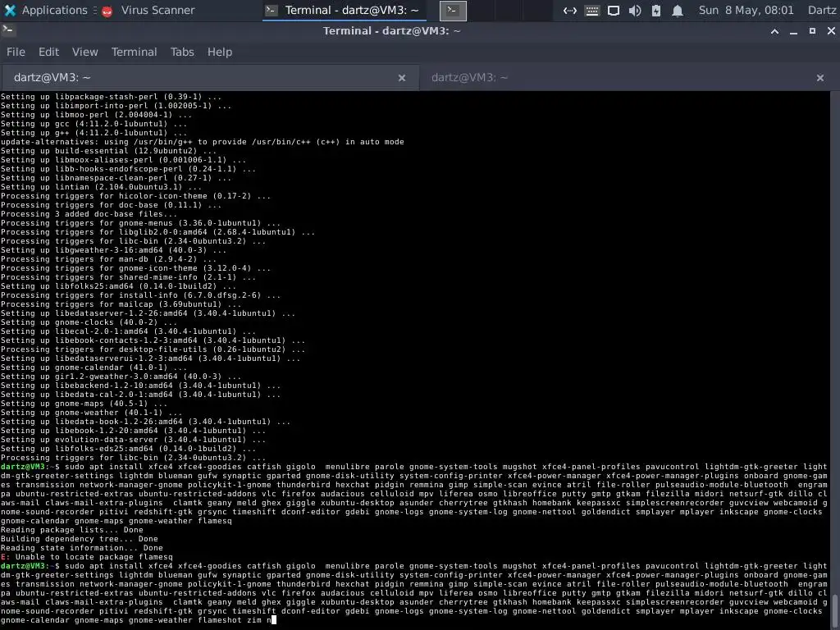Open the View menu
840x630 pixels.
click(84, 52)
